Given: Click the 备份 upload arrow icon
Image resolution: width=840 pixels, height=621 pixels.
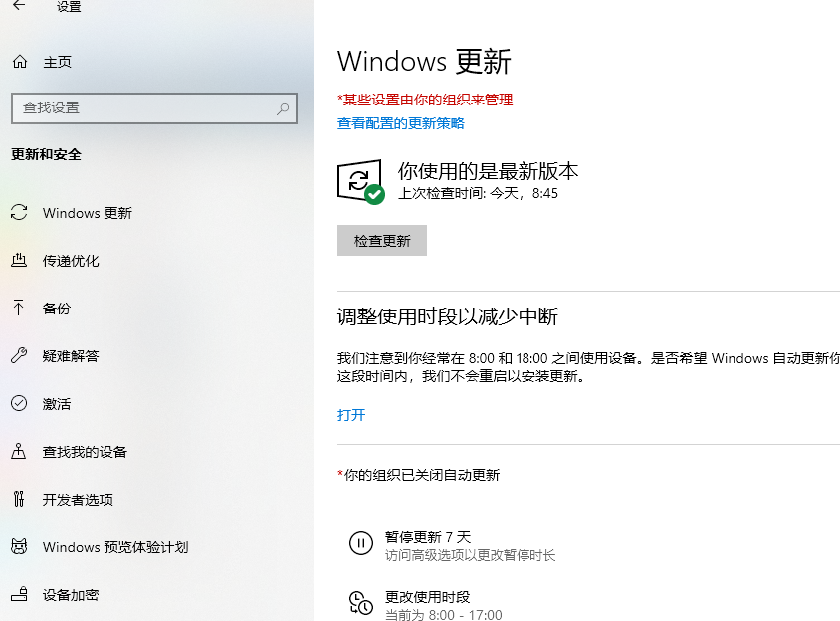Looking at the screenshot, I should pyautogui.click(x=19, y=308).
